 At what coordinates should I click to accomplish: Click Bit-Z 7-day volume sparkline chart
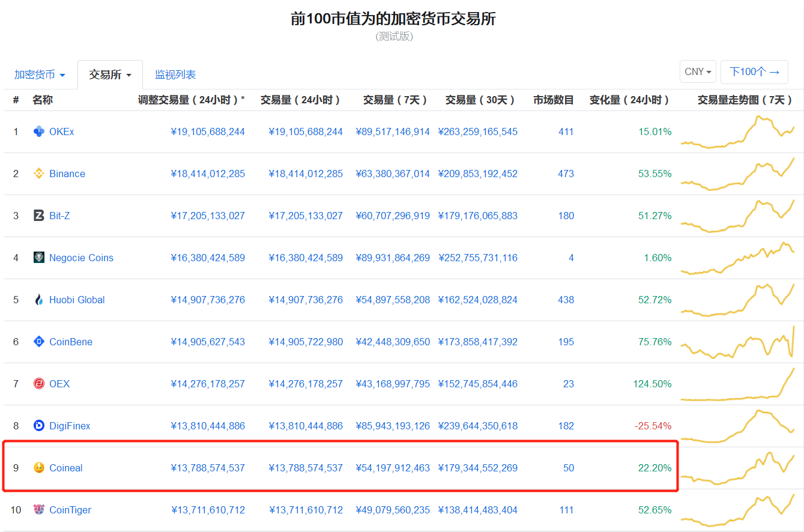coord(738,216)
